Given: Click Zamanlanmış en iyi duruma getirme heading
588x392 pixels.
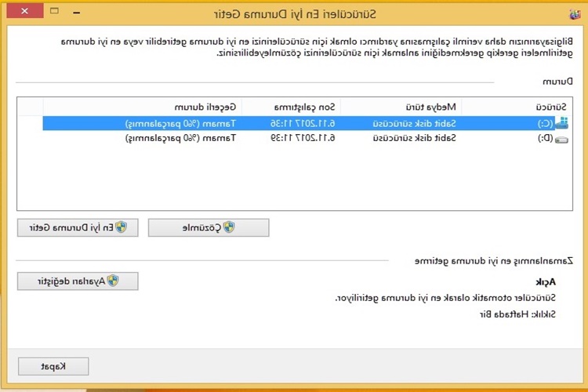Looking at the screenshot, I should point(493,261).
